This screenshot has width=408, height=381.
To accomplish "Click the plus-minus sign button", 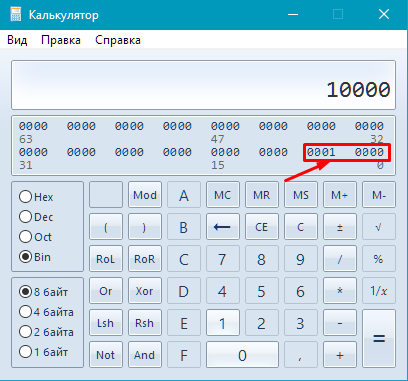I will [x=340, y=227].
